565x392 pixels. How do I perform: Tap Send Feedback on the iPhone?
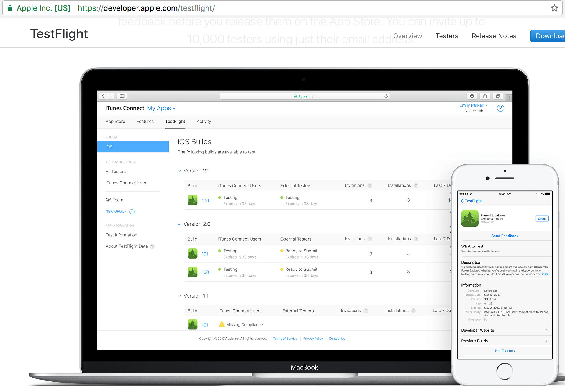[505, 236]
